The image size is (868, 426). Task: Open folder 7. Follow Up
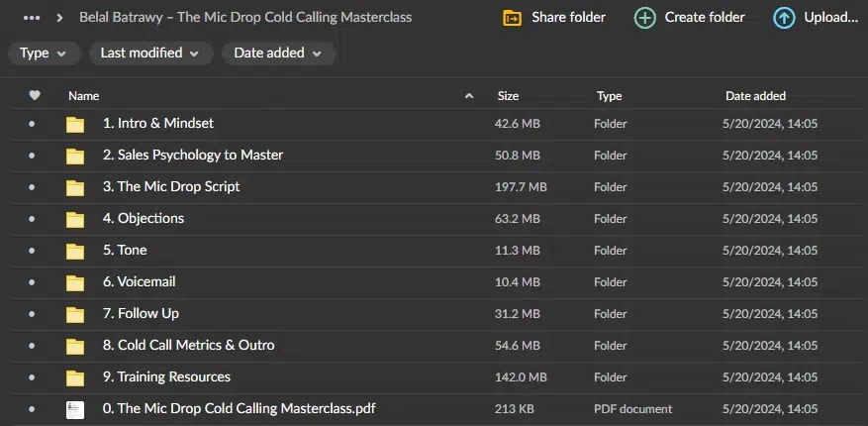coord(141,313)
